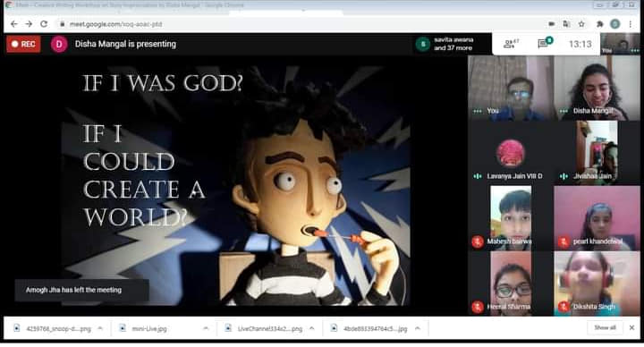
Task: Click the red REC recording indicator
Action: pos(23,44)
